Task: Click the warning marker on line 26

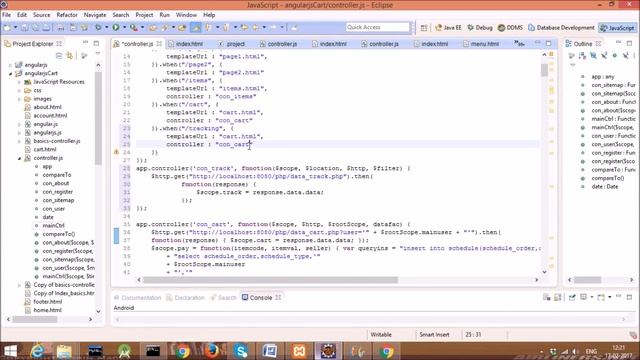Action: pos(116,152)
